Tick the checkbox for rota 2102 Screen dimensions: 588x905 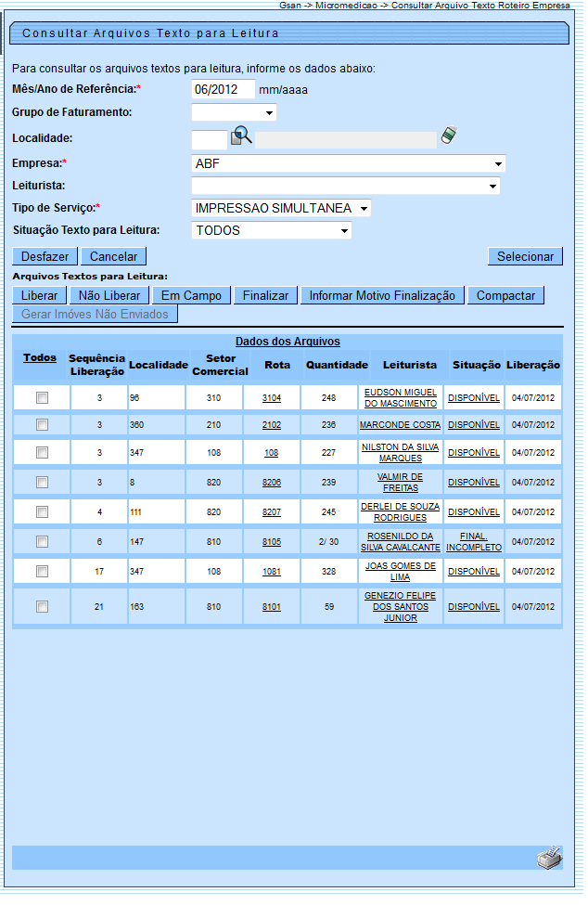[42, 425]
